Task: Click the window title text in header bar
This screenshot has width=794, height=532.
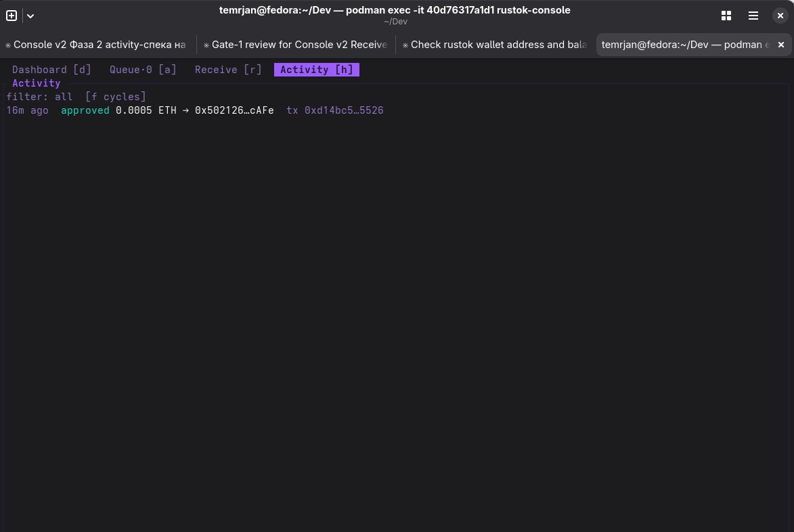Action: (x=395, y=10)
